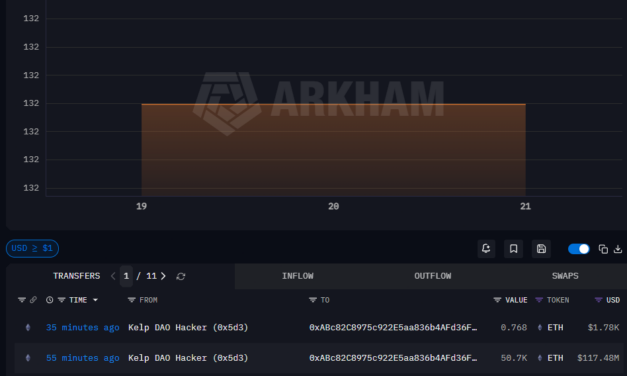Filter by the TO column

coord(313,300)
